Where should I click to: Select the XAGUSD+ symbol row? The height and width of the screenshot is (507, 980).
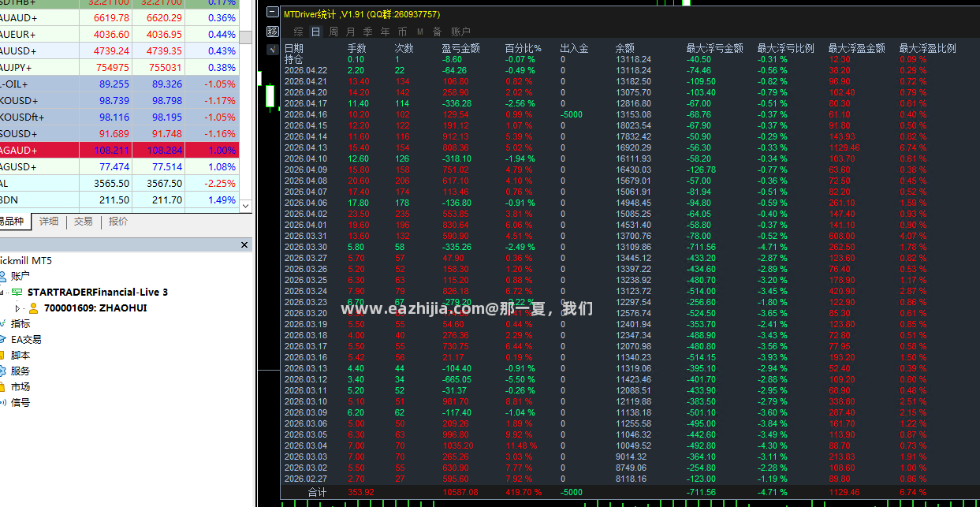point(119,166)
